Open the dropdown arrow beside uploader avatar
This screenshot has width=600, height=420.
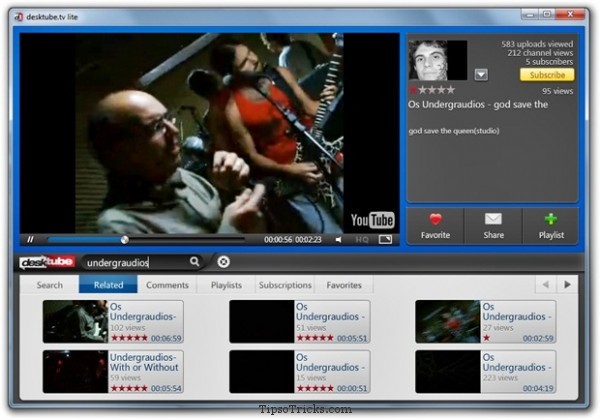click(481, 75)
